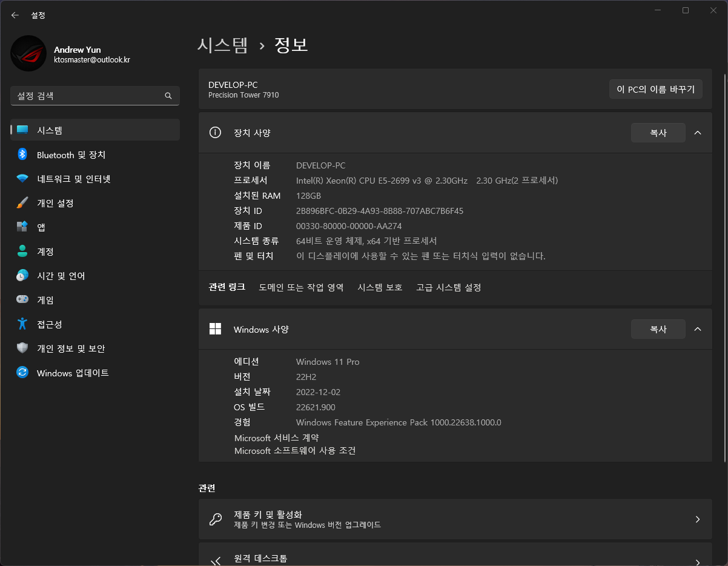Click the Time & language globe icon

pos(22,276)
